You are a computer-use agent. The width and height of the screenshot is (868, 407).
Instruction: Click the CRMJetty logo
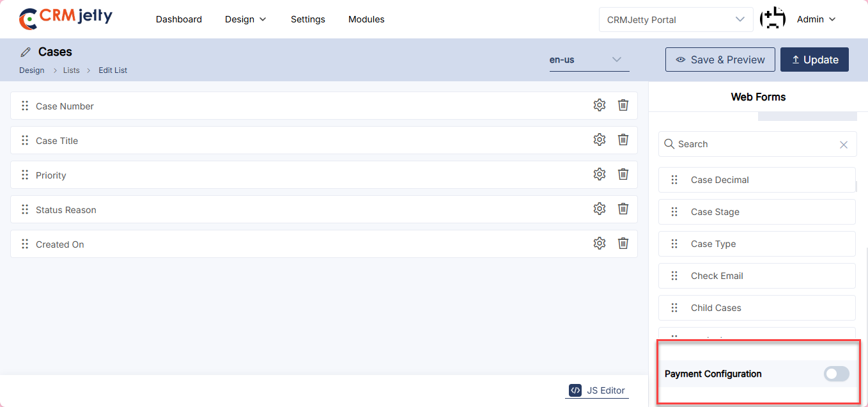pyautogui.click(x=65, y=19)
